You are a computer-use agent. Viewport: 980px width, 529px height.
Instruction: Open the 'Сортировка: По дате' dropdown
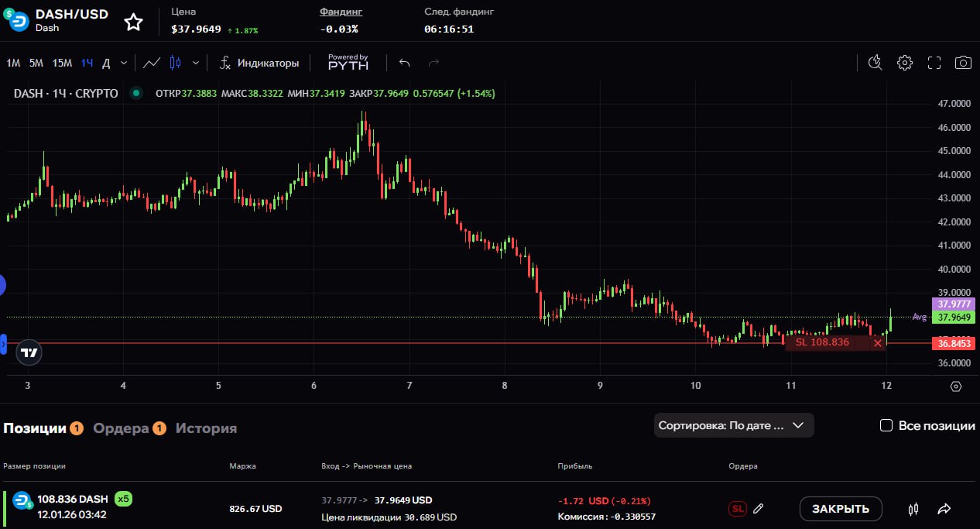pyautogui.click(x=733, y=425)
